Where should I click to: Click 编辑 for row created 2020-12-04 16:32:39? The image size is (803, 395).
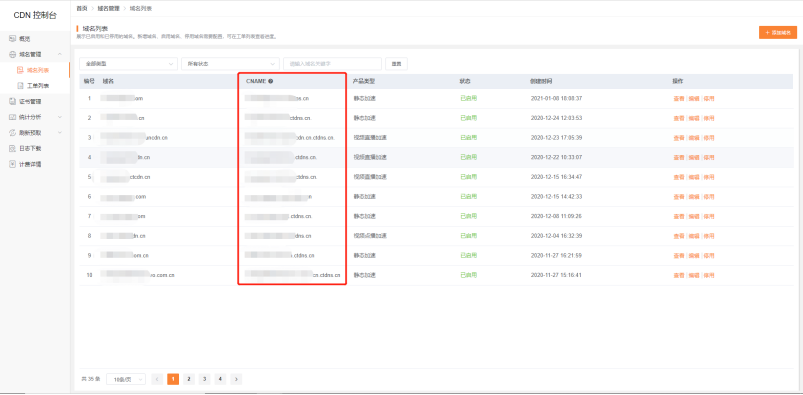click(693, 236)
